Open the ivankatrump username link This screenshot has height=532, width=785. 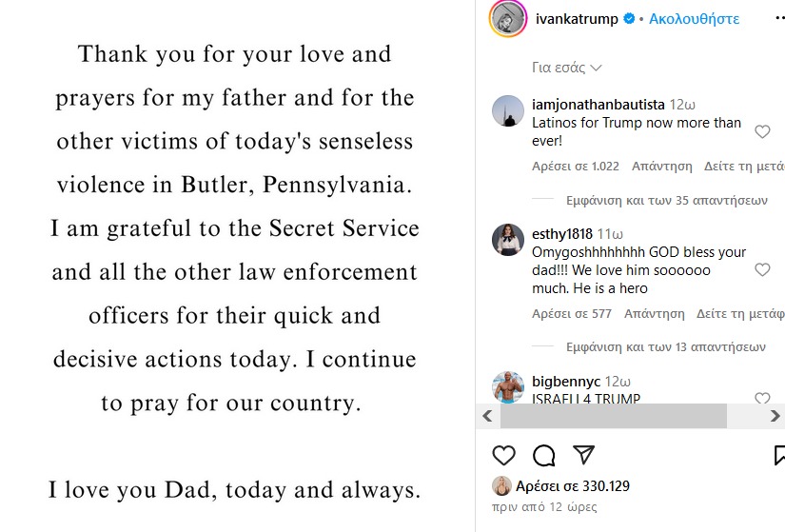pos(577,19)
